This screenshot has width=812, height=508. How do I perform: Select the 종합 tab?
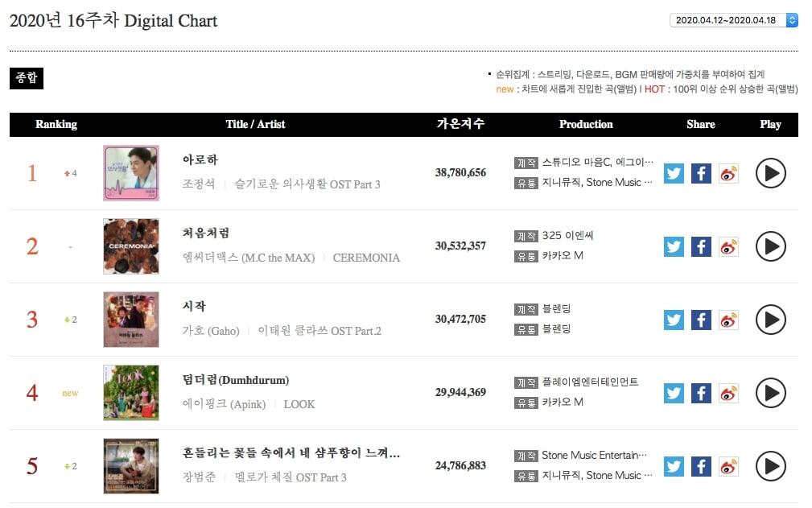pyautogui.click(x=26, y=78)
